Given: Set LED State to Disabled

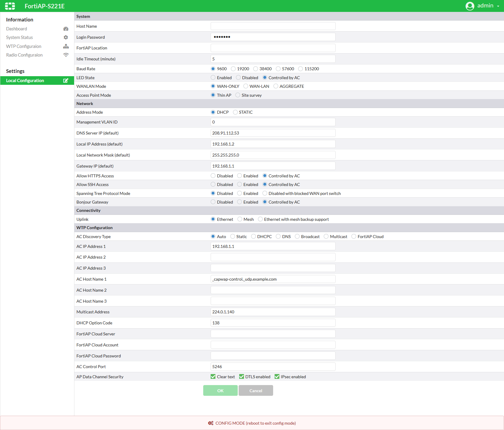Looking at the screenshot, I should (x=238, y=78).
